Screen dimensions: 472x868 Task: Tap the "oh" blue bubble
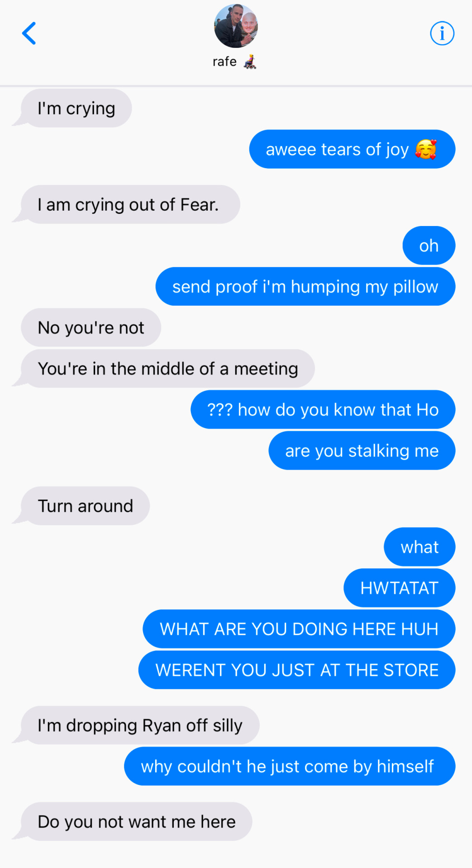(x=429, y=245)
